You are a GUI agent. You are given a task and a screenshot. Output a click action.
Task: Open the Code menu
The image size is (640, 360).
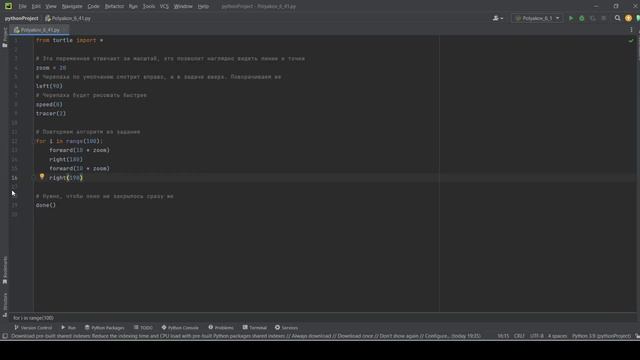[93, 6]
